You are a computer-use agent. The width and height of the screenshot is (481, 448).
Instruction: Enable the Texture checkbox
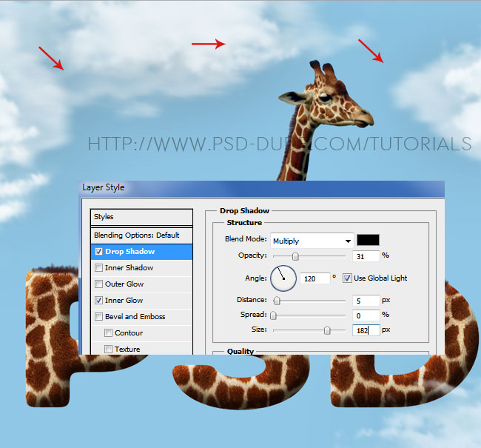(108, 349)
